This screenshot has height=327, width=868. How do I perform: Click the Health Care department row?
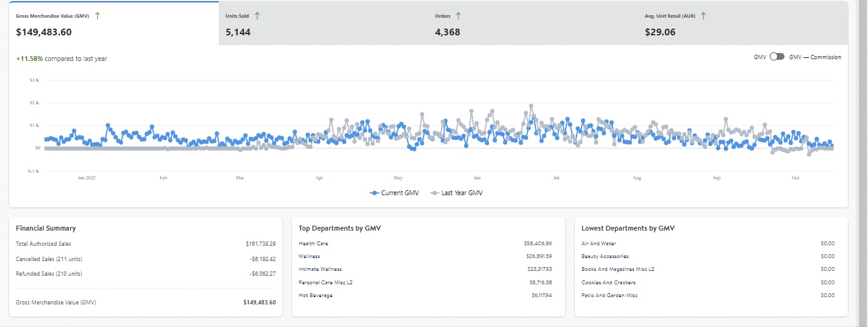(x=425, y=243)
